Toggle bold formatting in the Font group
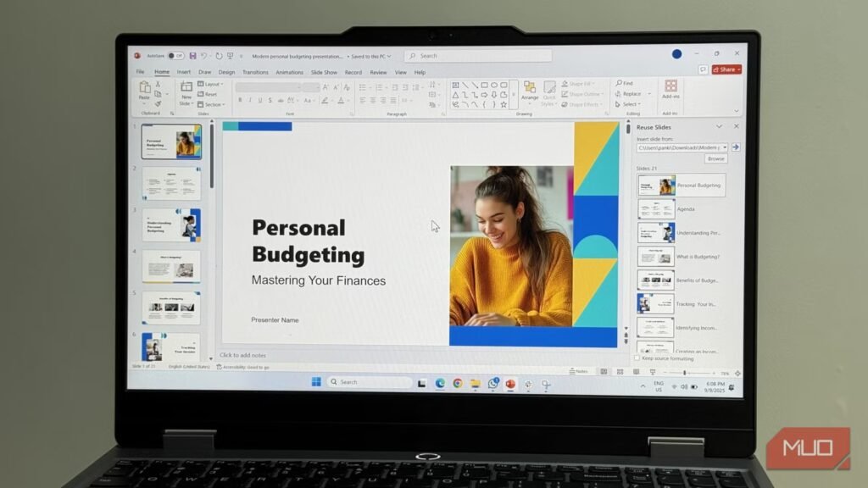Screen dimensions: 868x488 [x=239, y=99]
